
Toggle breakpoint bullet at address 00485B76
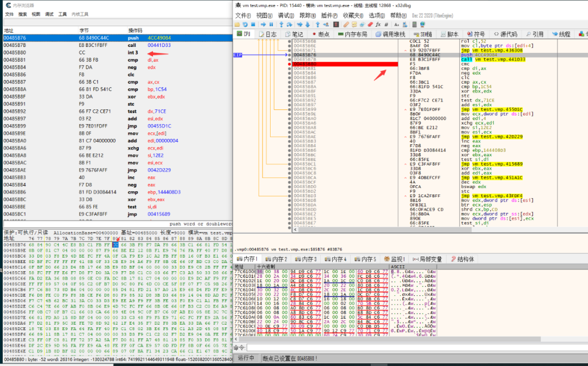[x=289, y=55]
